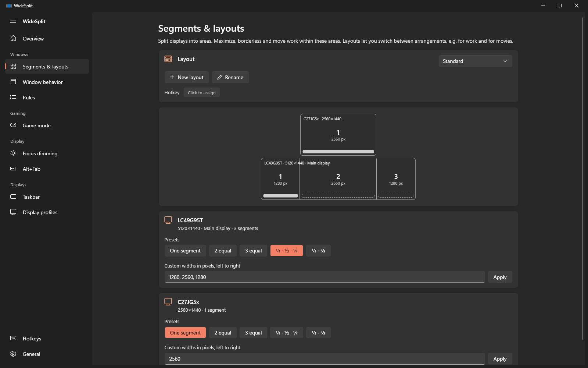Click the C27JG5x monitor icon
Viewport: 588px width, 368px height.
[168, 302]
